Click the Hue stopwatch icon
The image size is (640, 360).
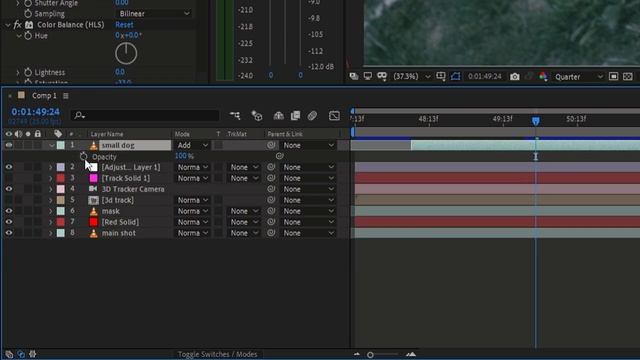pyautogui.click(x=28, y=36)
